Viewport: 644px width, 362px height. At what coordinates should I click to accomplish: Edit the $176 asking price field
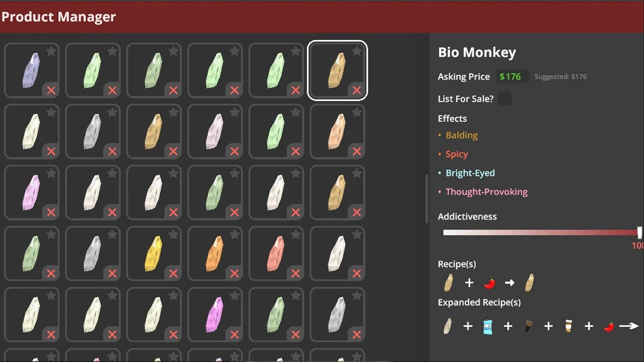point(512,76)
